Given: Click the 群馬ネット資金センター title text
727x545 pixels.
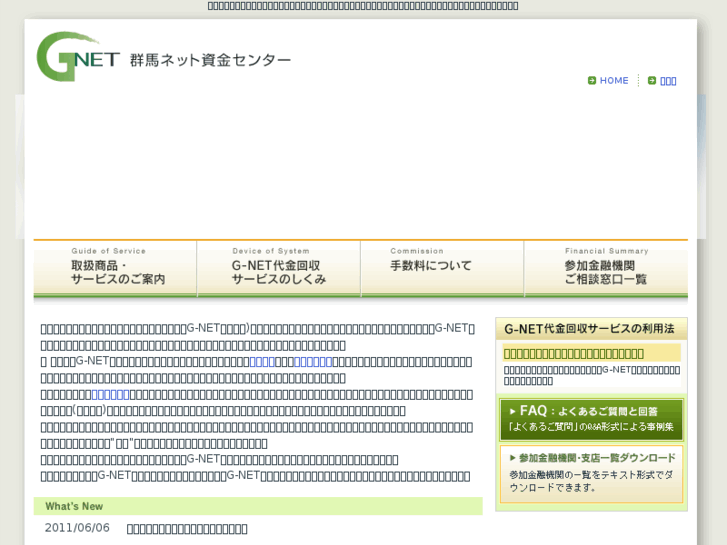Looking at the screenshot, I should [x=210, y=60].
